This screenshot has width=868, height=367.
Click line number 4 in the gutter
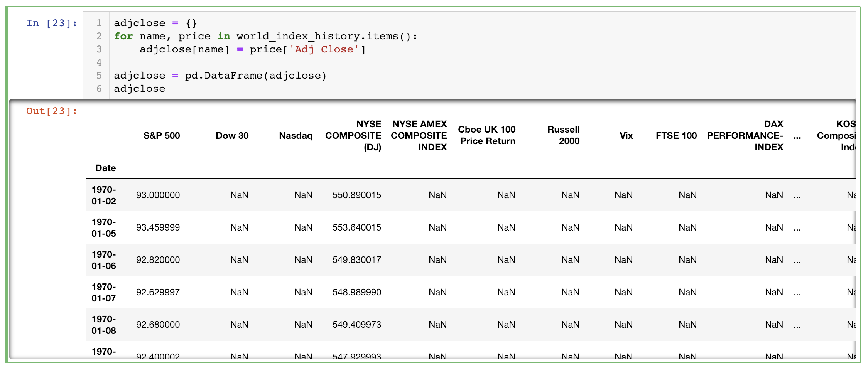coord(99,62)
